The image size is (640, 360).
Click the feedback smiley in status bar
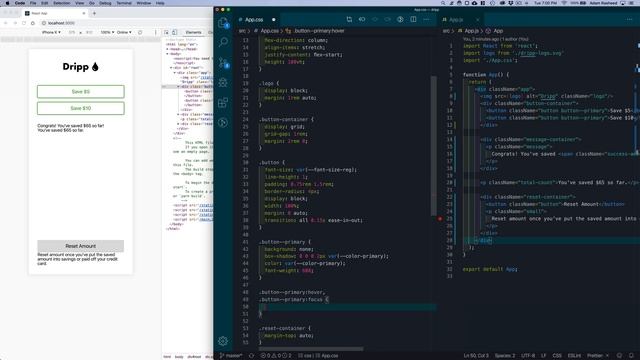coord(619,356)
